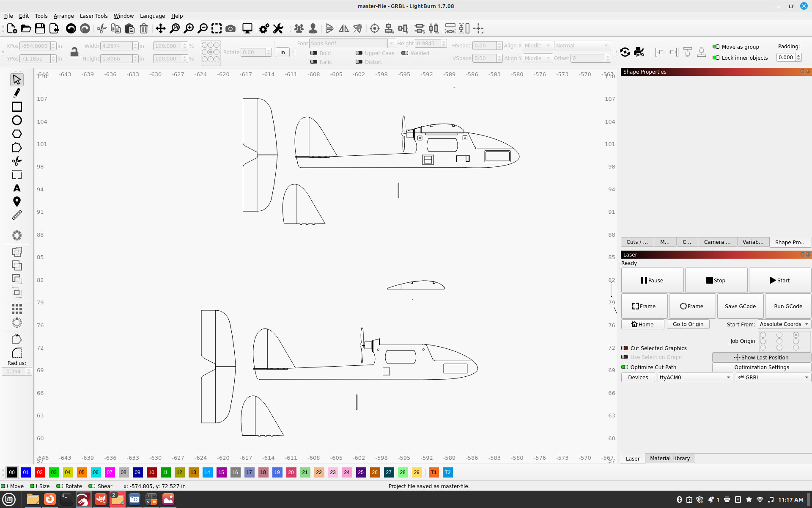Activate the Measure ruler tool
Screen dimensions: 812x508
[x=17, y=215]
